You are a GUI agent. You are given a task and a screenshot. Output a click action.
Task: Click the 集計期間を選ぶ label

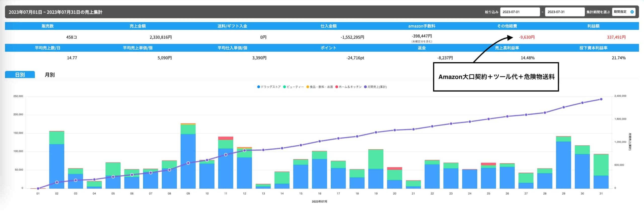(x=598, y=12)
